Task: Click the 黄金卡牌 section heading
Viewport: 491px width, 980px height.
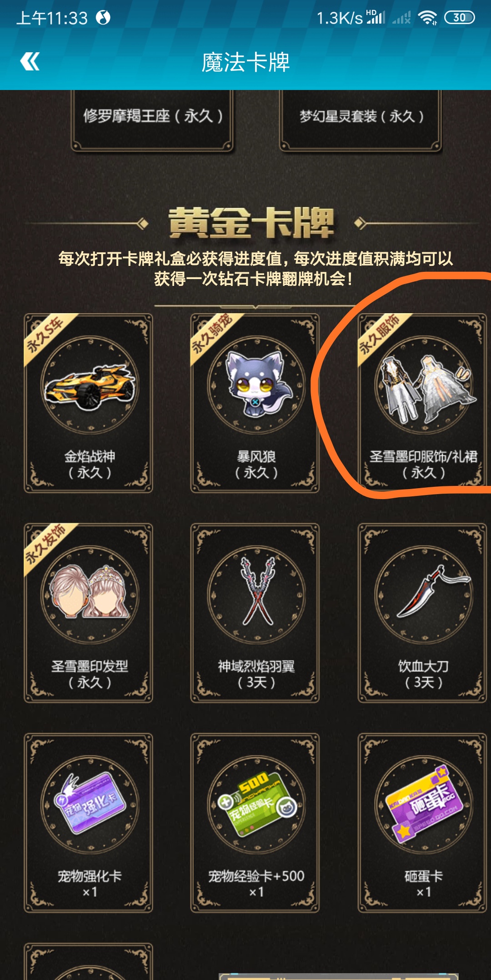Action: coord(251,223)
